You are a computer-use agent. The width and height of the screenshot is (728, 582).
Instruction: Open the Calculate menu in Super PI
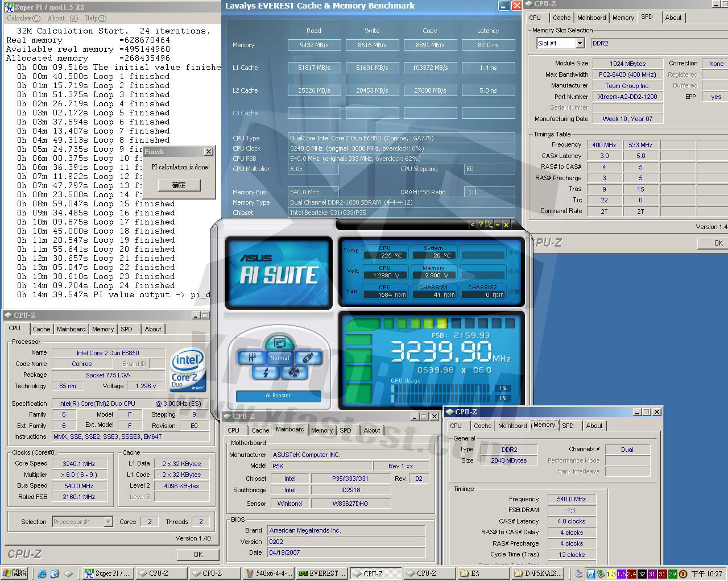pos(23,18)
